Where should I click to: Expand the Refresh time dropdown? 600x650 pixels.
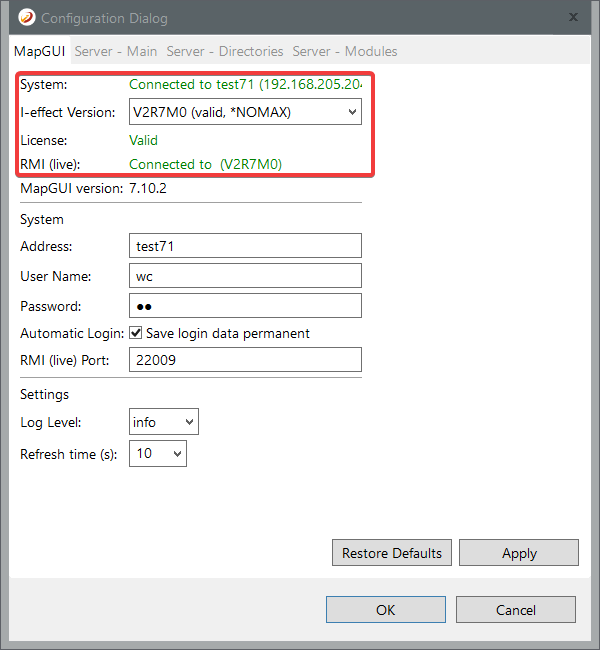(x=158, y=454)
